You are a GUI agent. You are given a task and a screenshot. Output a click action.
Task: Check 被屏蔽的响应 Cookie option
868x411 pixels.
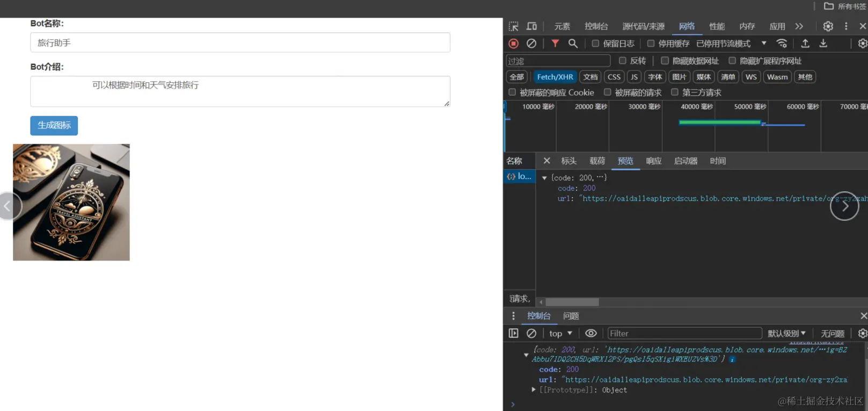[x=512, y=92]
